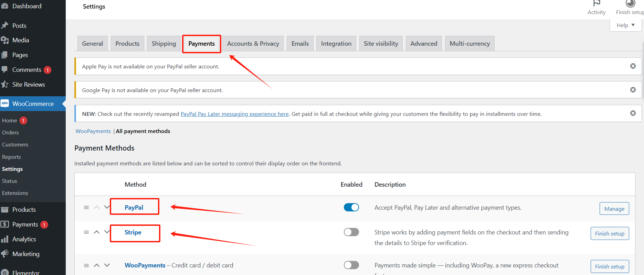
Task: Move PayPal down using chevron
Action: click(107, 207)
